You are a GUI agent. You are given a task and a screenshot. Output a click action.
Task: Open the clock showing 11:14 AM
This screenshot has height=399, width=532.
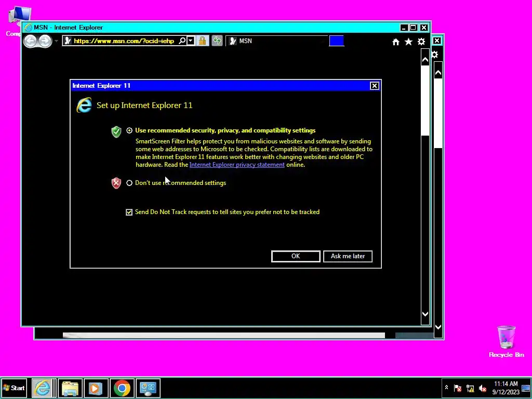pos(506,388)
